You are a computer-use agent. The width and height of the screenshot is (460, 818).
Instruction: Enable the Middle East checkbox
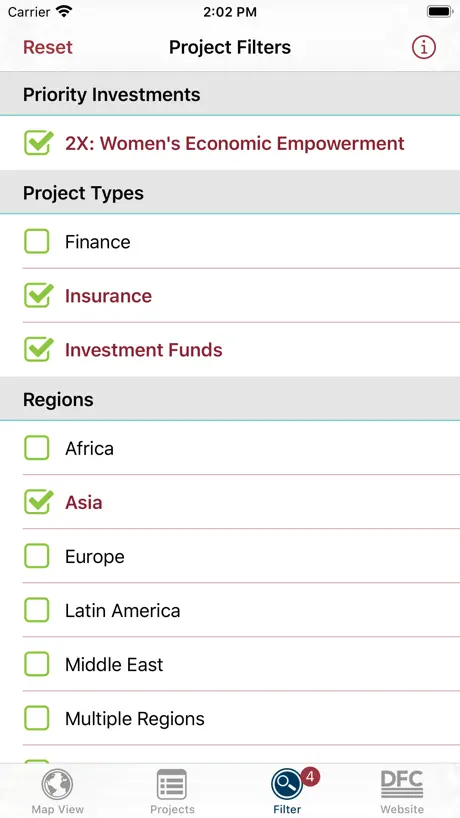point(37,664)
